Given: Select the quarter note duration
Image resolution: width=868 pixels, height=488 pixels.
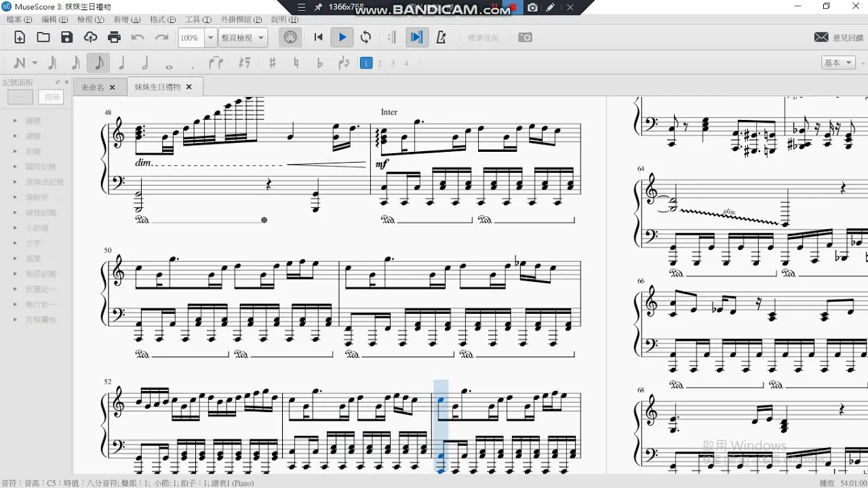Looking at the screenshot, I should [x=122, y=63].
